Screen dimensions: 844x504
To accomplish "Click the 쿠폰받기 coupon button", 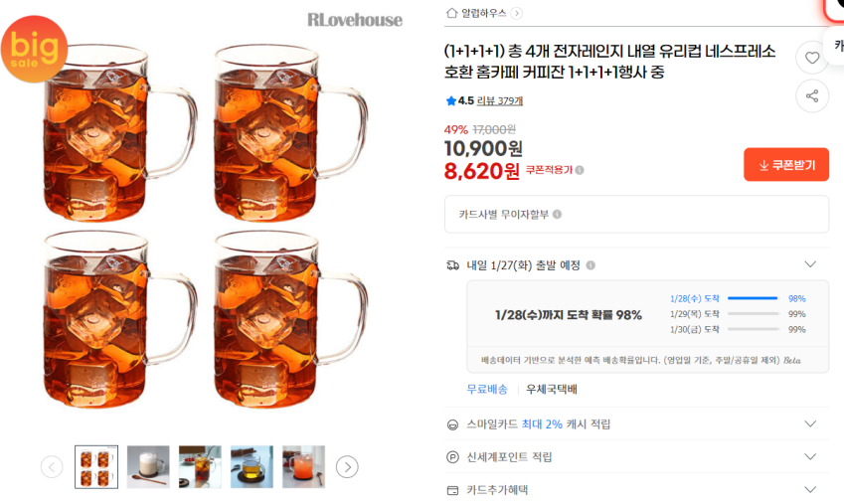I will coord(785,165).
